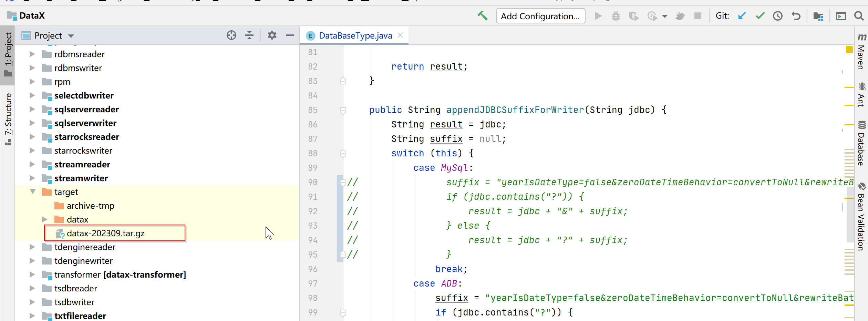Collapse the target folder
This screenshot has height=321, width=868.
(33, 192)
